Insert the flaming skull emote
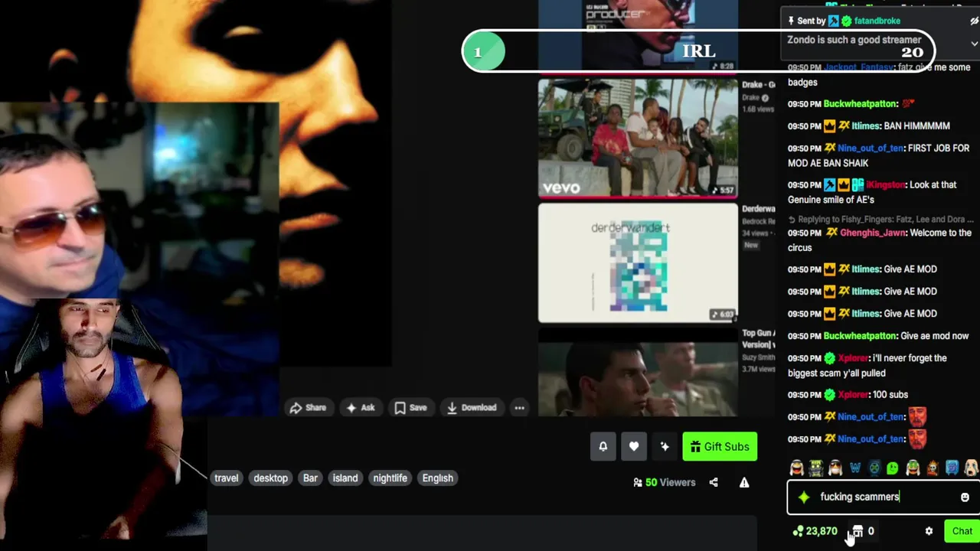 click(933, 468)
